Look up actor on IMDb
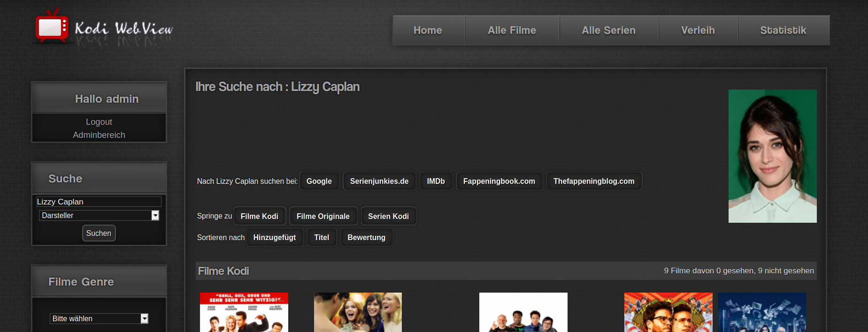This screenshot has width=868, height=332. coord(436,181)
